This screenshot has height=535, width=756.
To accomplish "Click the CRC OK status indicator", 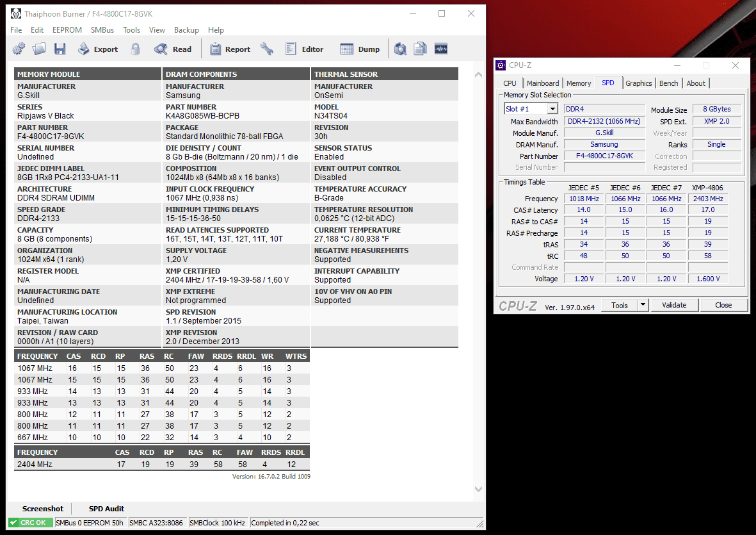I will 30,522.
